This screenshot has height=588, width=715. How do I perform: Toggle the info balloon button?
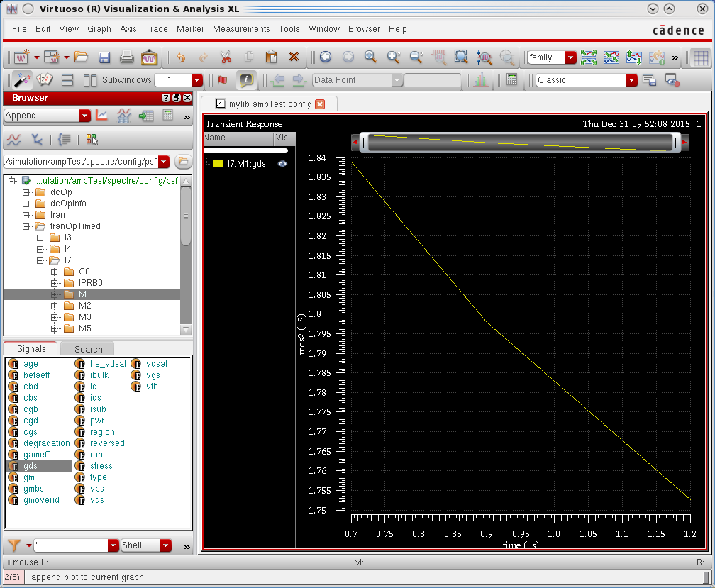coord(245,80)
